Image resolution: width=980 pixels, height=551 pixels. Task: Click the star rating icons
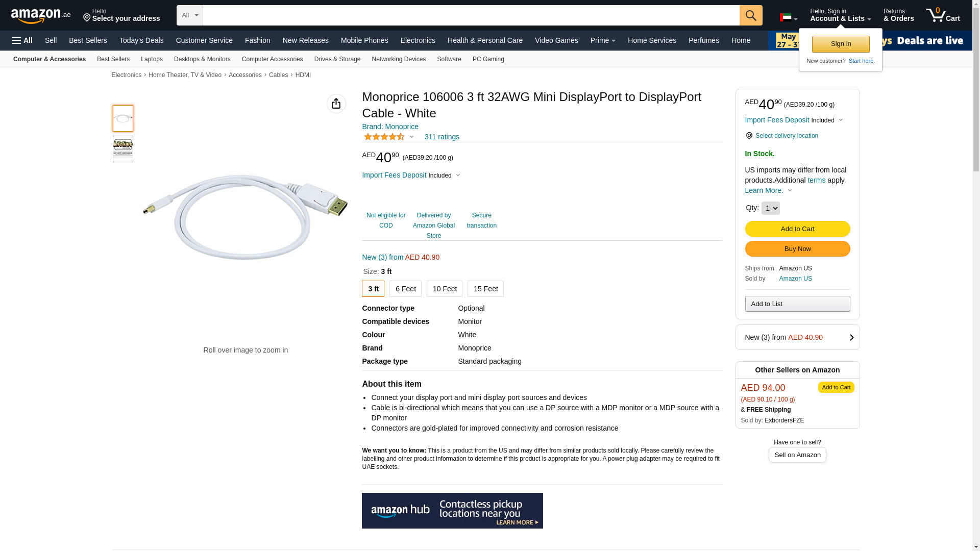click(384, 137)
